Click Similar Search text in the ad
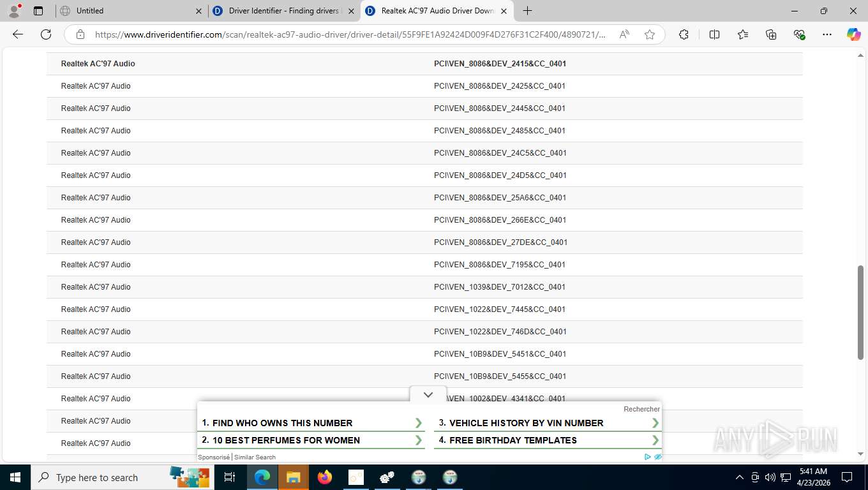The image size is (868, 490). [x=255, y=457]
